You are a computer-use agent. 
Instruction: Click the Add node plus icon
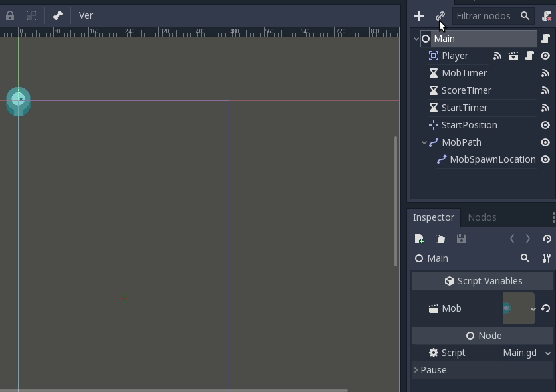tap(419, 16)
